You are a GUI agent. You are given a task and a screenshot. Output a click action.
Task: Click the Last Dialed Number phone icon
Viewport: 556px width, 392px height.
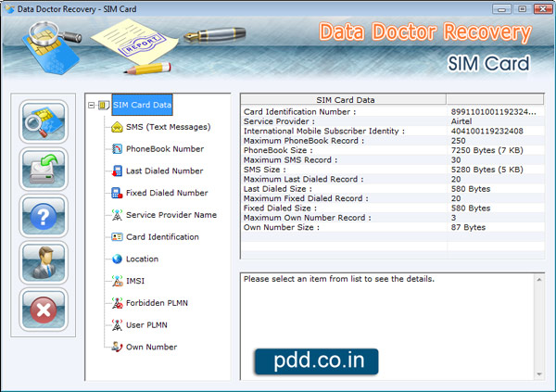(117, 171)
